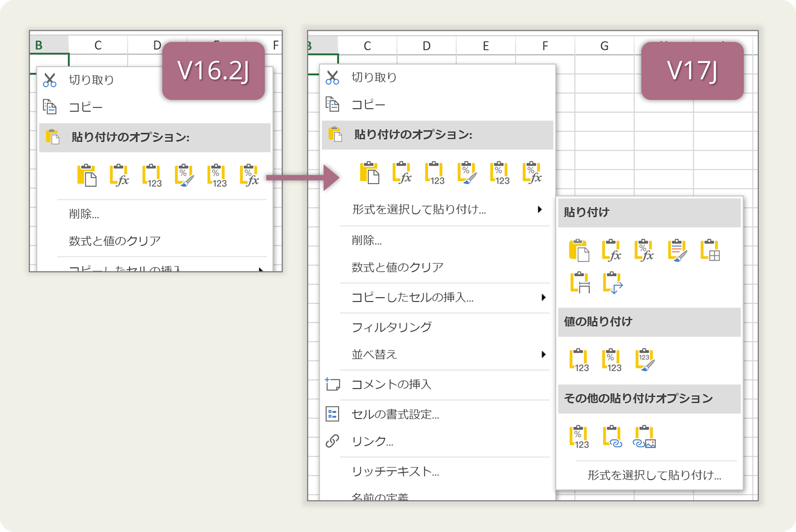Viewport: 796px width, 532px height.
Task: Select column header C in the V17J sheet
Action: pos(367,46)
